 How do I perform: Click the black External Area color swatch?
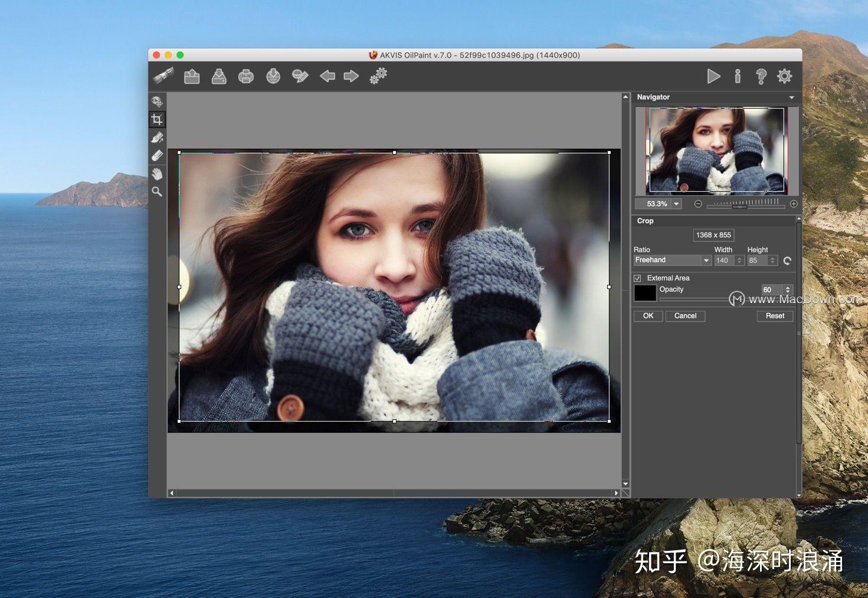coord(645,292)
